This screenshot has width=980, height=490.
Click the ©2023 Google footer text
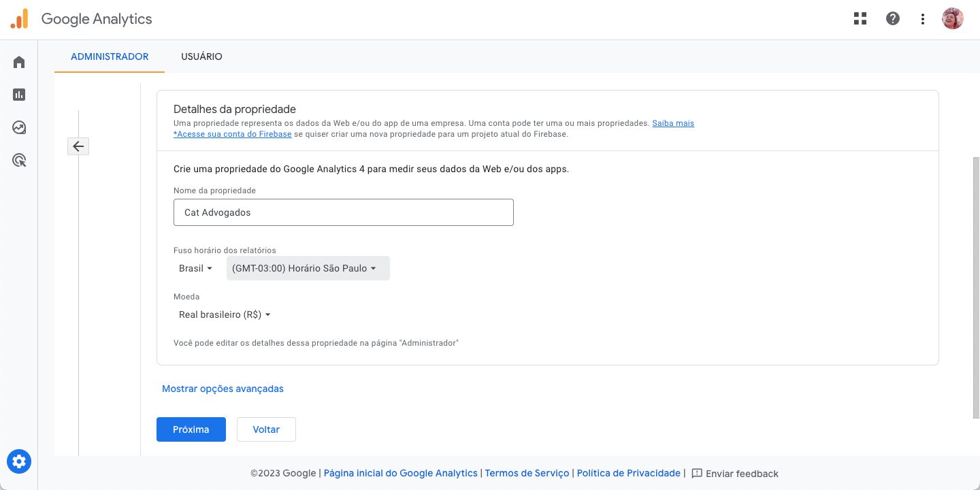283,473
